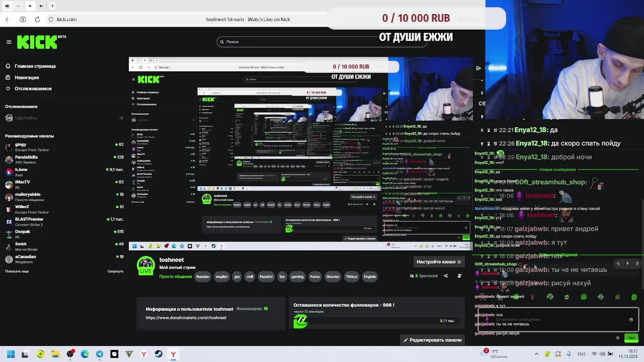Select the gta tag

coord(237,277)
